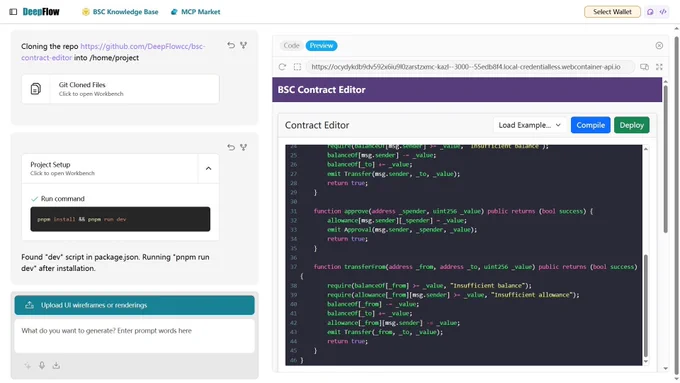Click the upload icon on the teal bar
680x383 pixels.
[29, 305]
